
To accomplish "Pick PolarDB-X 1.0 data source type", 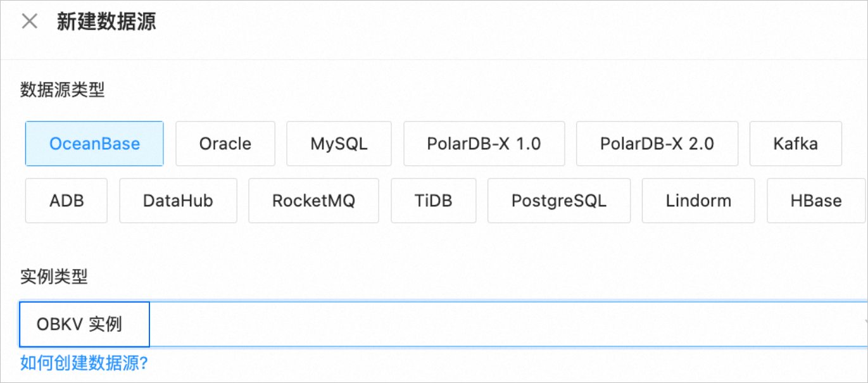I will pos(484,144).
